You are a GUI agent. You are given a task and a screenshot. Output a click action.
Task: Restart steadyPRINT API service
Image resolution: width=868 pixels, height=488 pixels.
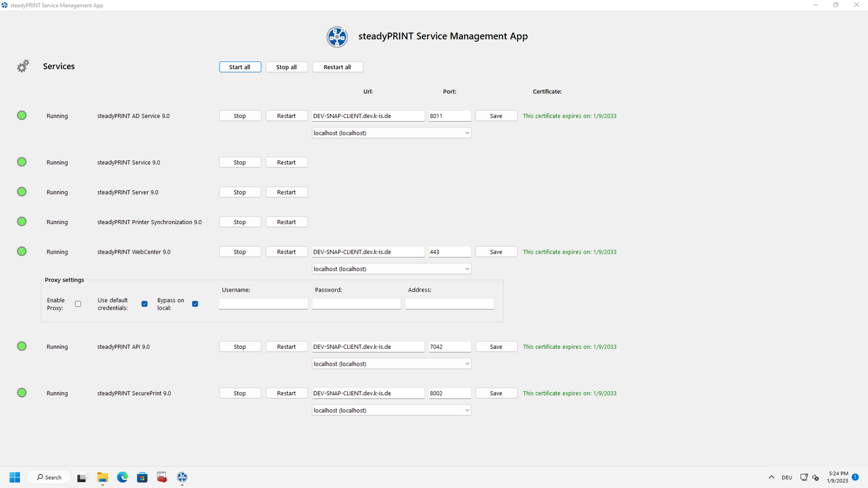tap(287, 346)
